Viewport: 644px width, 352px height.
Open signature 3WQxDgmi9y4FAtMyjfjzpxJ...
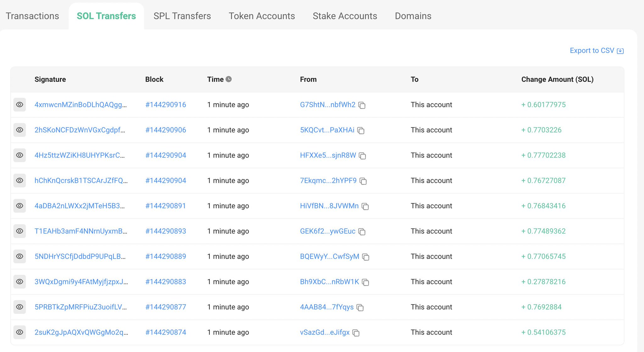click(81, 282)
